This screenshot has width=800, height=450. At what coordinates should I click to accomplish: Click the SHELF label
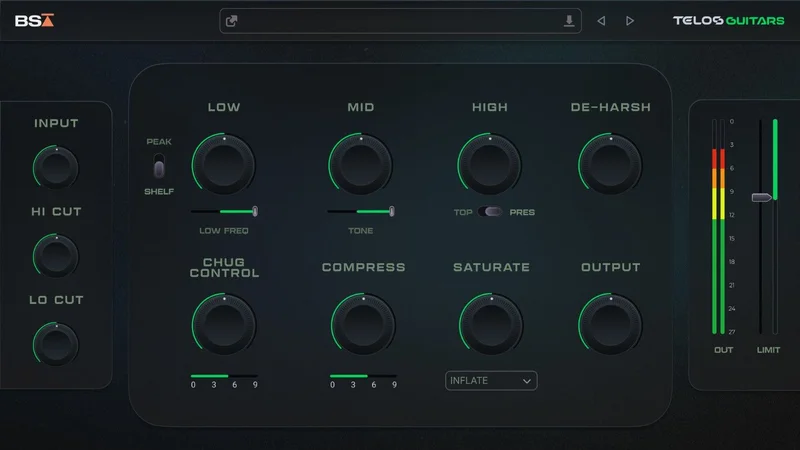pos(159,192)
